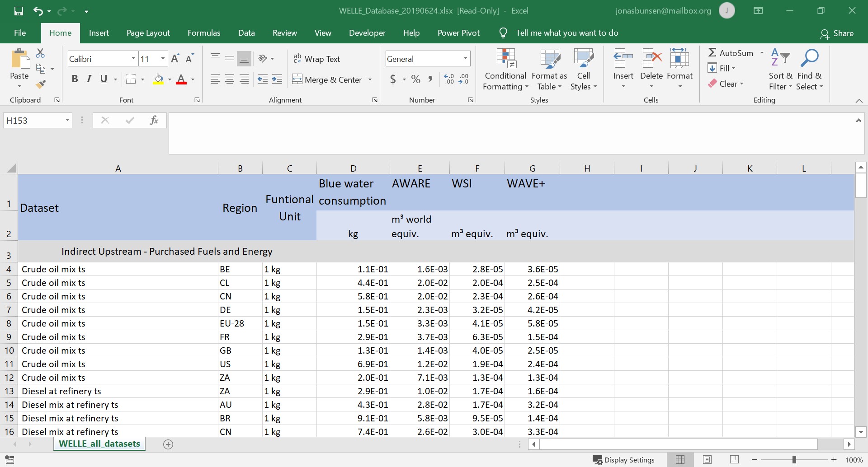Click Display Settings in status bar
The image size is (868, 467).
click(624, 460)
